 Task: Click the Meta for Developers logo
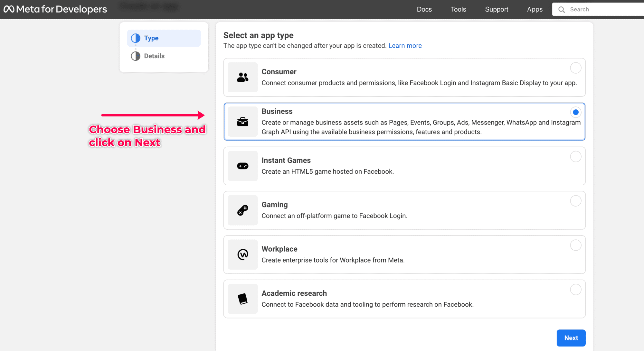(x=55, y=9)
